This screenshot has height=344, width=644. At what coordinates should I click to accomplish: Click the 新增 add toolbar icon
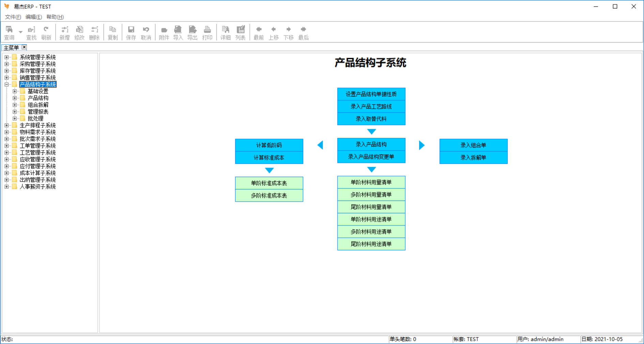pyautogui.click(x=64, y=33)
